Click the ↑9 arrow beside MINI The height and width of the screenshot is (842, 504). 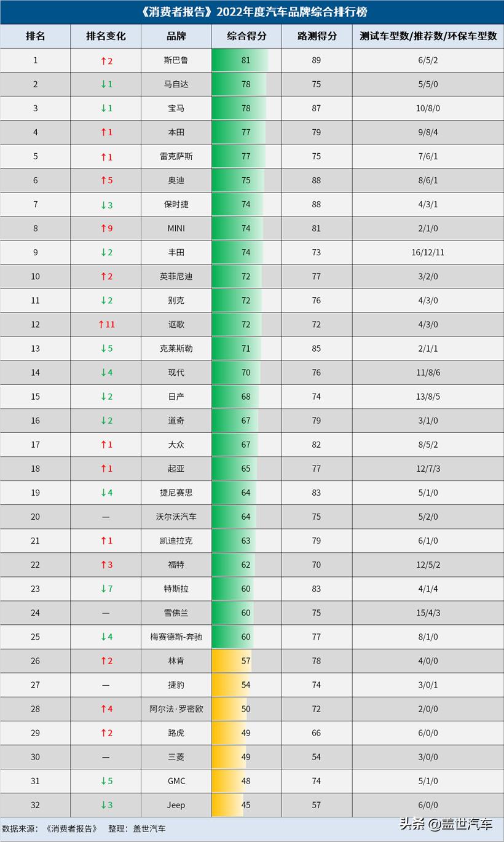(106, 228)
